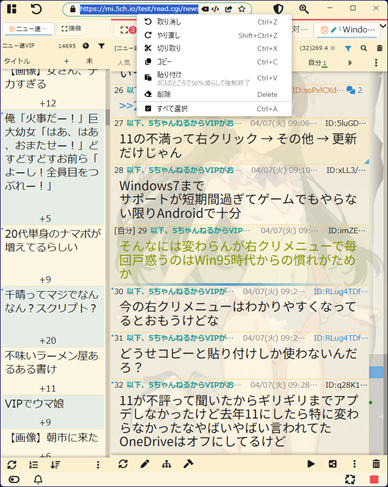
Task: Expand the tab list chevron at top right
Action: pos(383,26)
